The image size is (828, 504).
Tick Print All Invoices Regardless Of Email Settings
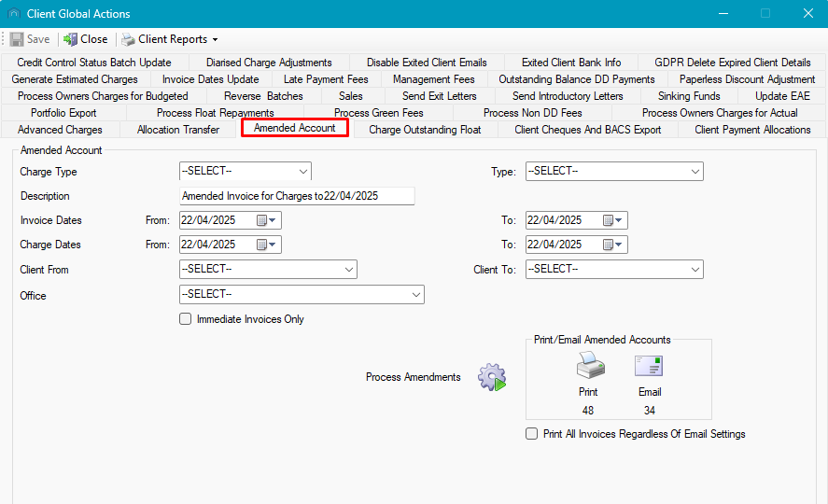pos(532,434)
